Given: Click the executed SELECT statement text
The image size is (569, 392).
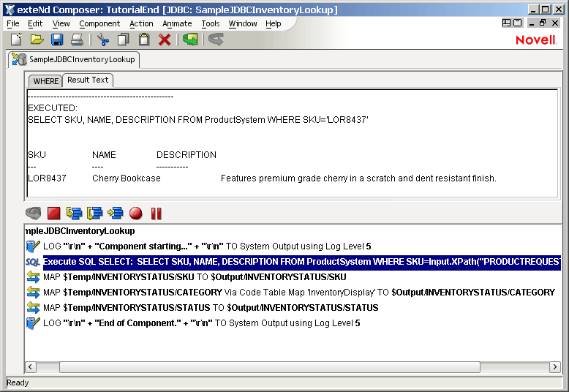Looking at the screenshot, I should click(198, 120).
